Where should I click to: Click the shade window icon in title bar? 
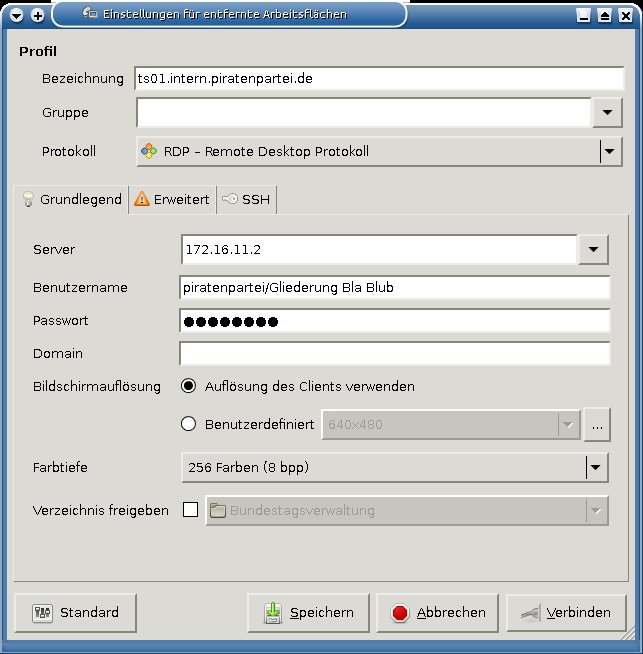click(604, 15)
